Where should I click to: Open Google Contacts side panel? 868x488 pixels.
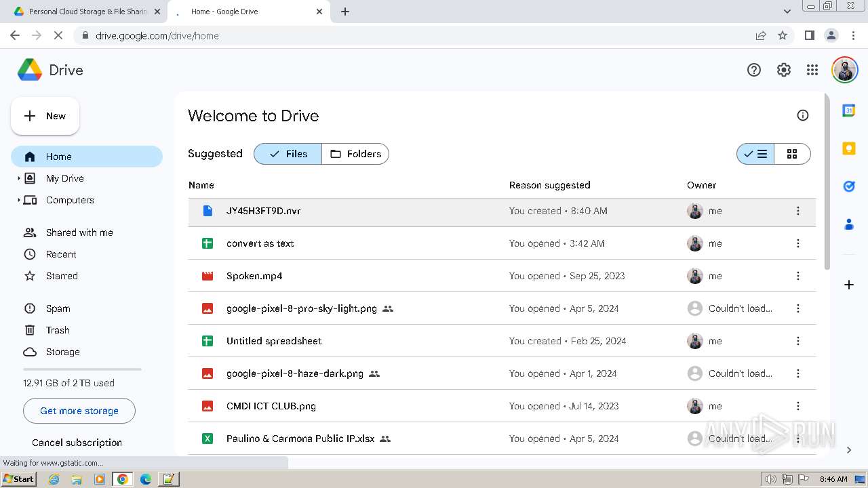point(849,224)
